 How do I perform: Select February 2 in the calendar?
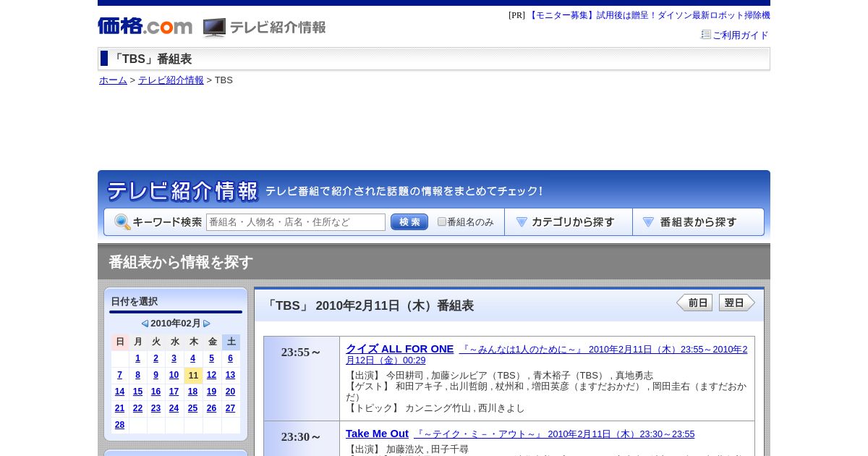(156, 358)
